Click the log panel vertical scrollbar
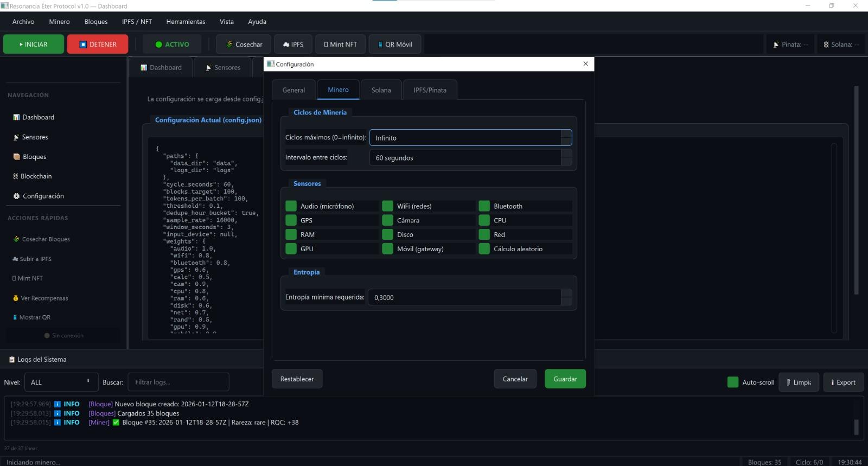This screenshot has width=868, height=466. 856,426
